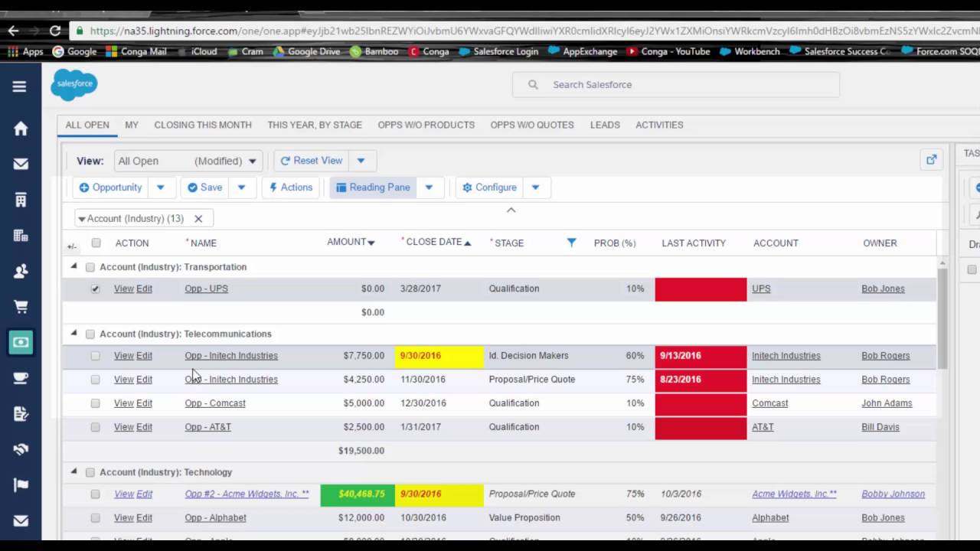
Task: Open the Opp - Comcast link
Action: coord(215,403)
